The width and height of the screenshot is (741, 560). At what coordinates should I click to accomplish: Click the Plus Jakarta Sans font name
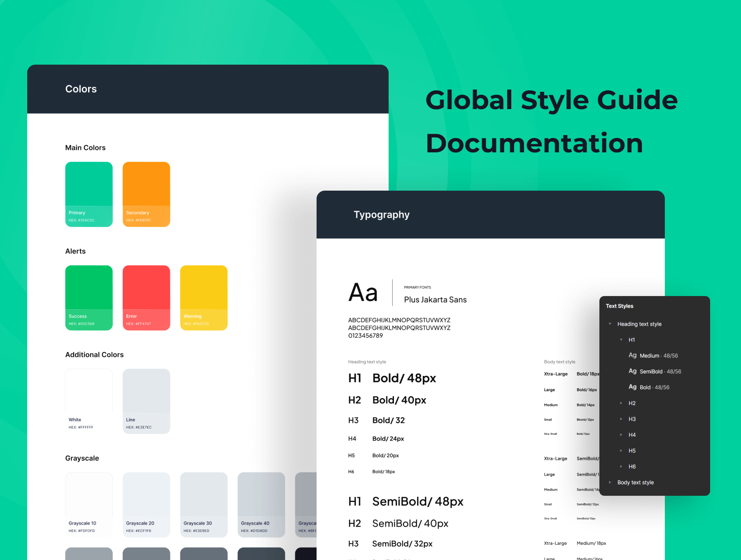435,300
